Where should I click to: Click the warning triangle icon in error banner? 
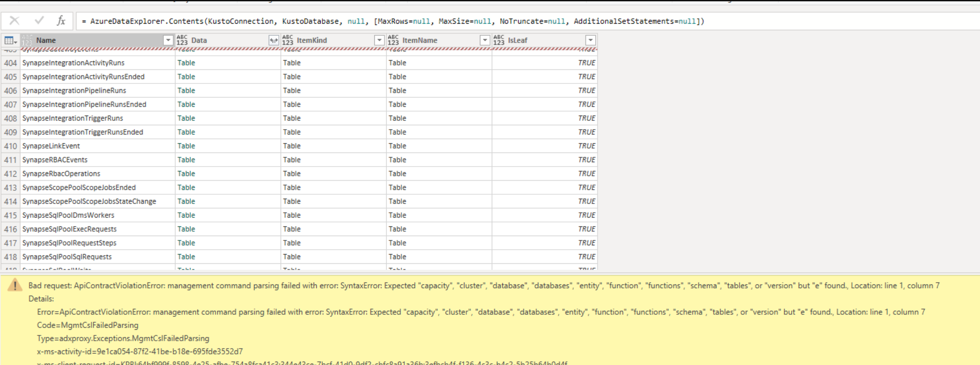click(x=15, y=285)
